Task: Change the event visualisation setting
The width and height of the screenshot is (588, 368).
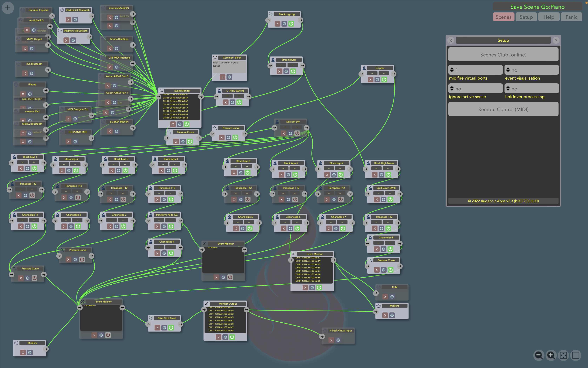Action: [532, 70]
